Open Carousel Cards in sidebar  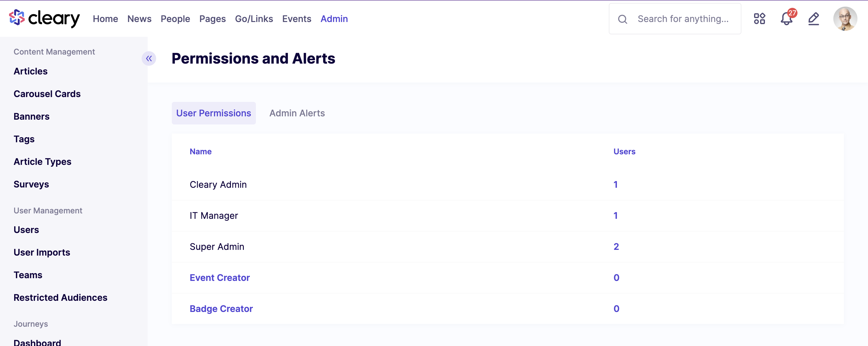47,94
